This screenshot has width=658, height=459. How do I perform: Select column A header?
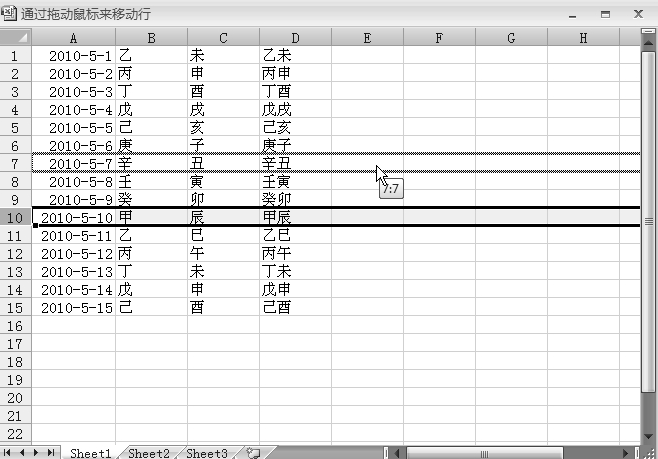[x=73, y=38]
